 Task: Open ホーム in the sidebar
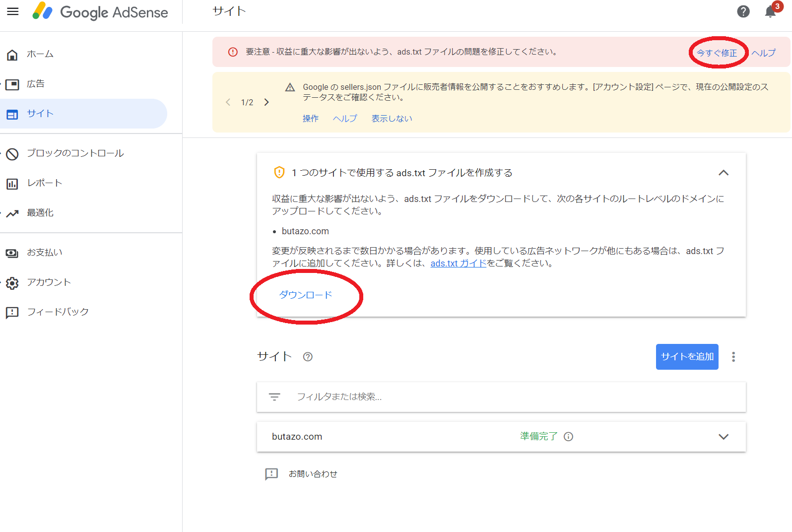tap(40, 54)
